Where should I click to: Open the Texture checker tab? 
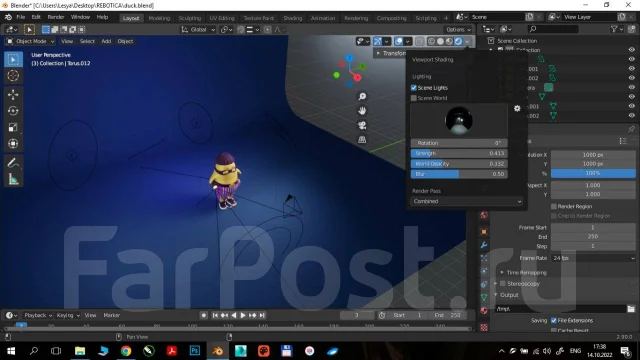(484, 327)
